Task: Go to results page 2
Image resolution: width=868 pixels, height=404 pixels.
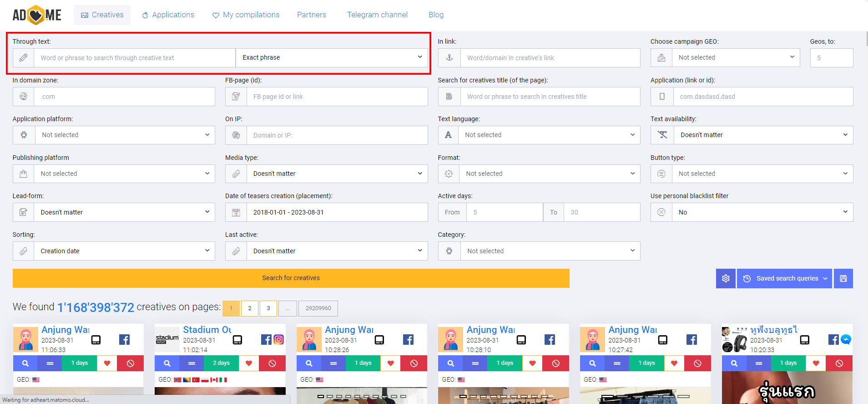Action: [x=250, y=308]
